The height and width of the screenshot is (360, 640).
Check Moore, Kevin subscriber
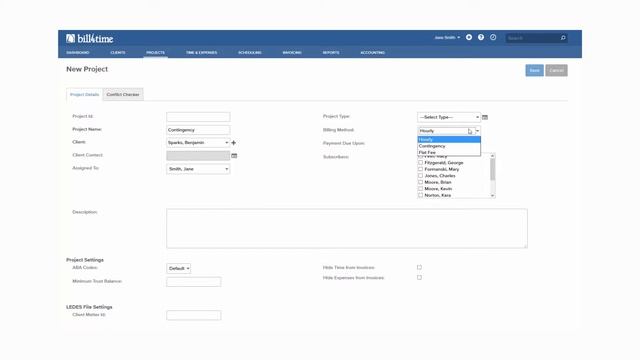coord(420,189)
